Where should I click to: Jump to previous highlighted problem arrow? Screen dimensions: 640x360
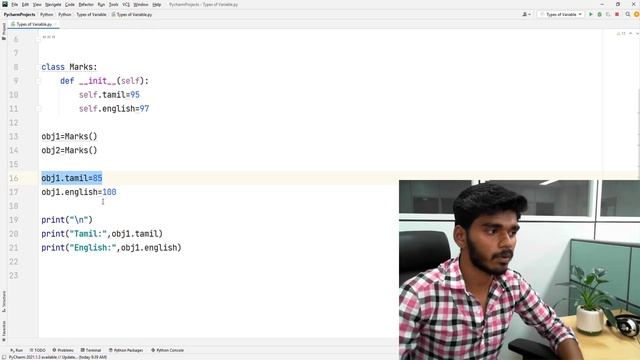pyautogui.click(x=631, y=33)
